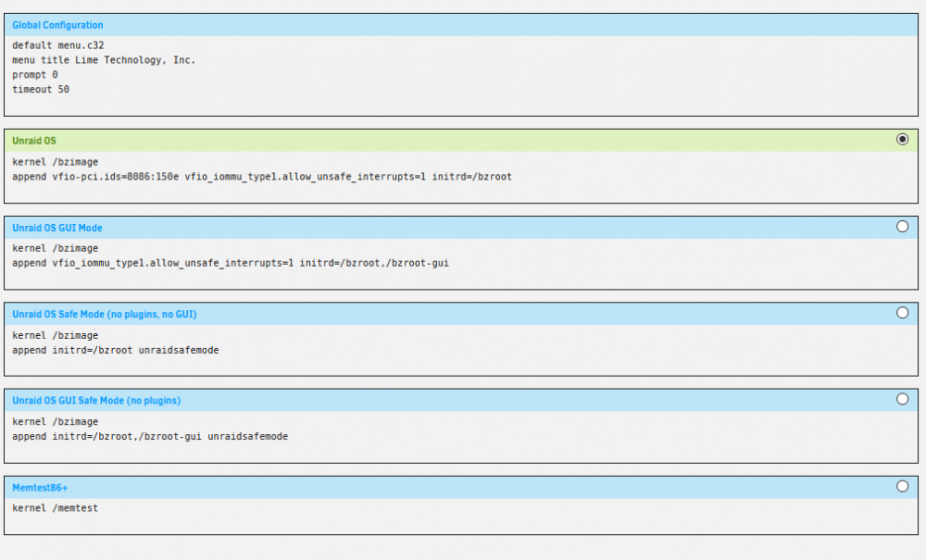Image resolution: width=926 pixels, height=560 pixels.
Task: Click the append line ending in initrd=/bzroot,/bzroot-gui under GUI Mode
Action: tap(231, 263)
